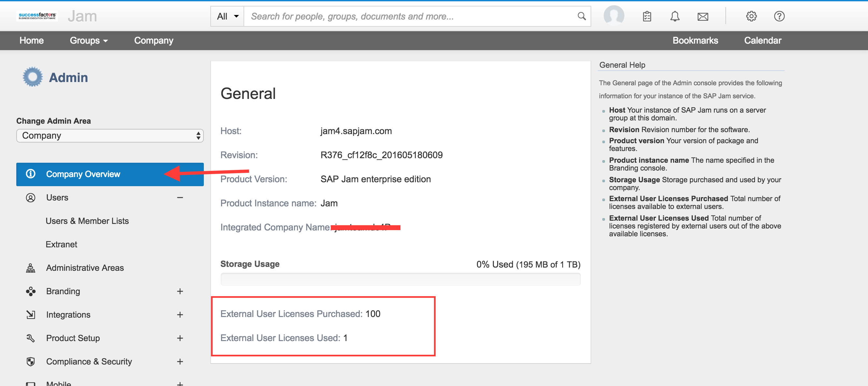Click the Product Setup wrench icon

pos(31,338)
